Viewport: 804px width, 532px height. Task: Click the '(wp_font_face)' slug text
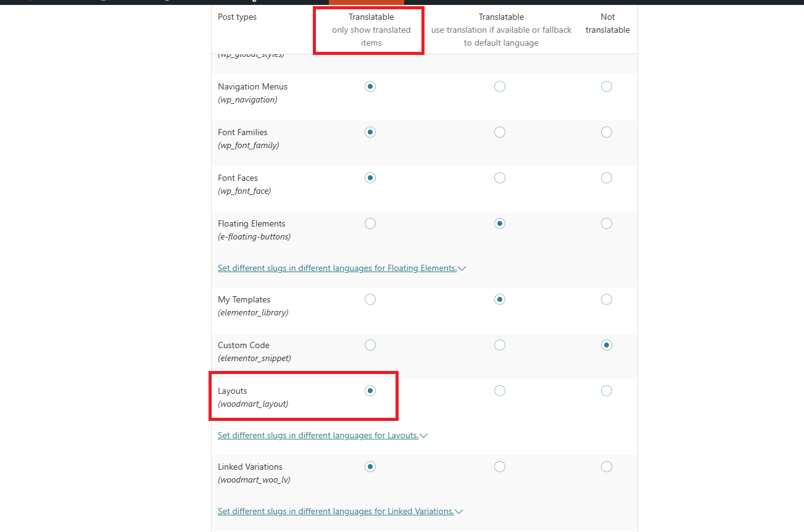point(244,191)
